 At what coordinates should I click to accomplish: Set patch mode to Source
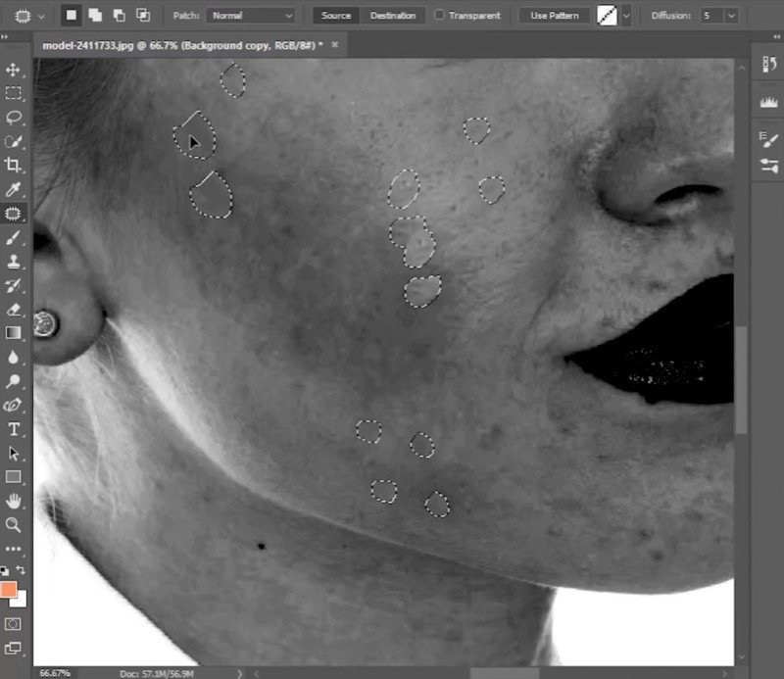click(x=336, y=16)
